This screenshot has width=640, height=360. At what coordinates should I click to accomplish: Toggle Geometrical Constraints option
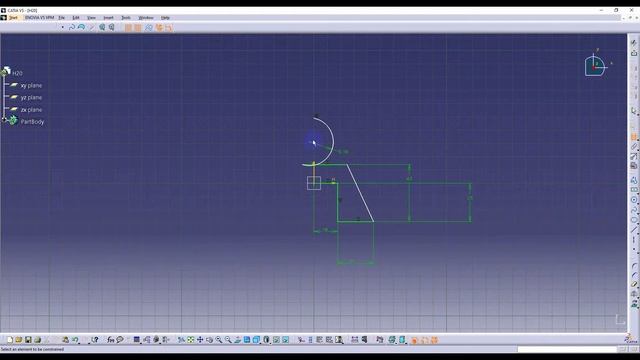159,27
